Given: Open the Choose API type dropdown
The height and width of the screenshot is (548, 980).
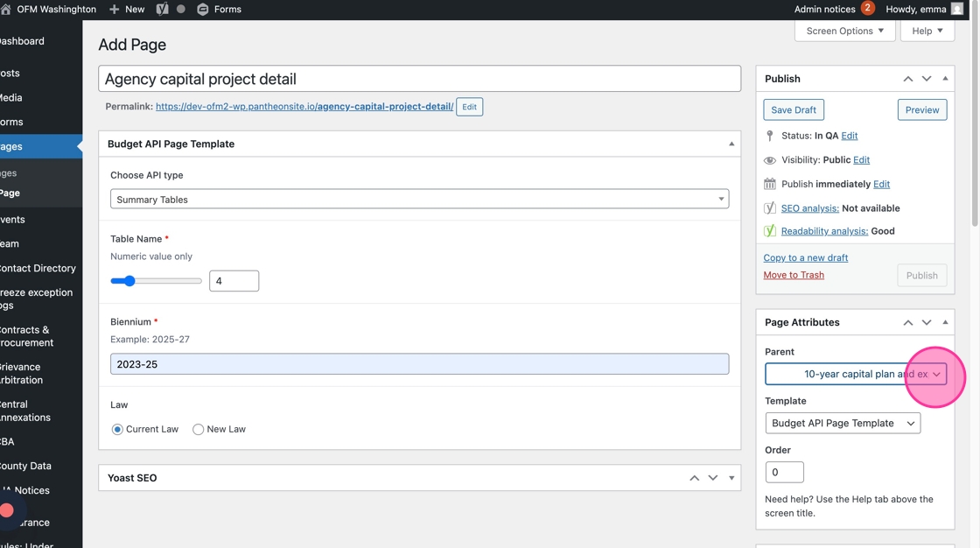Looking at the screenshot, I should point(419,200).
